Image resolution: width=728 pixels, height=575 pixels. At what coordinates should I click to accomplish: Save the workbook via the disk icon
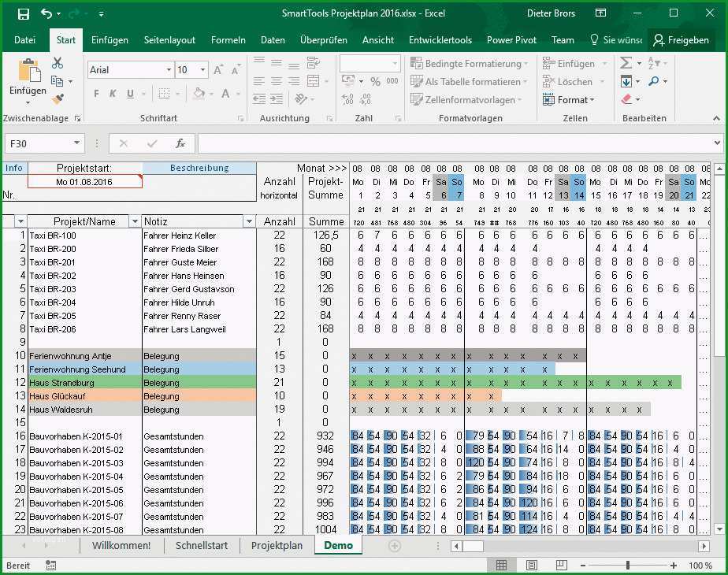pos(23,13)
